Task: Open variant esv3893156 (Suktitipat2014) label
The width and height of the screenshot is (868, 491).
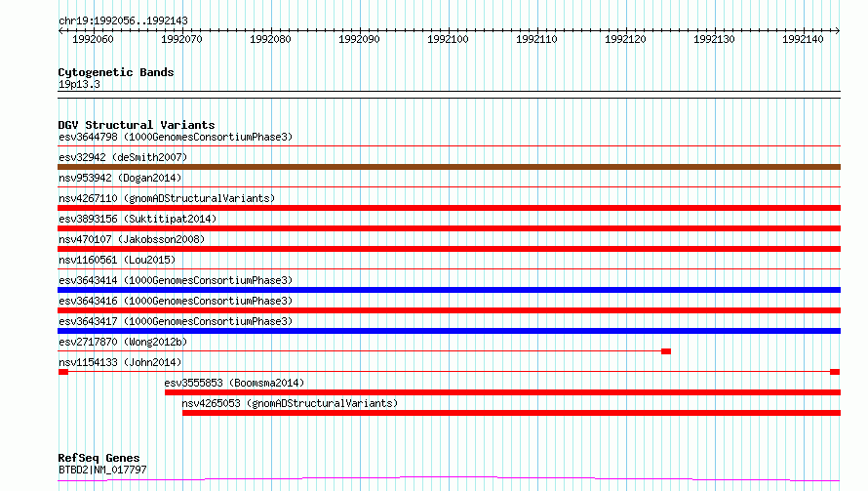Action: [138, 219]
